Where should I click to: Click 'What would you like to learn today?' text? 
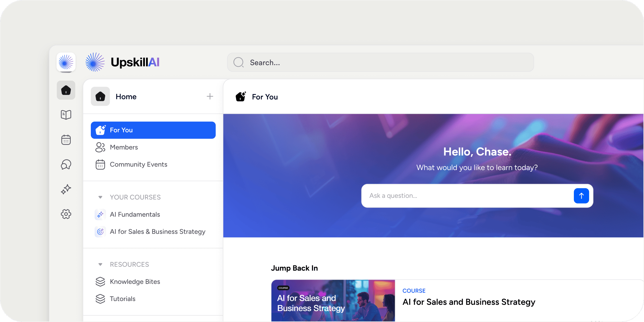click(477, 168)
